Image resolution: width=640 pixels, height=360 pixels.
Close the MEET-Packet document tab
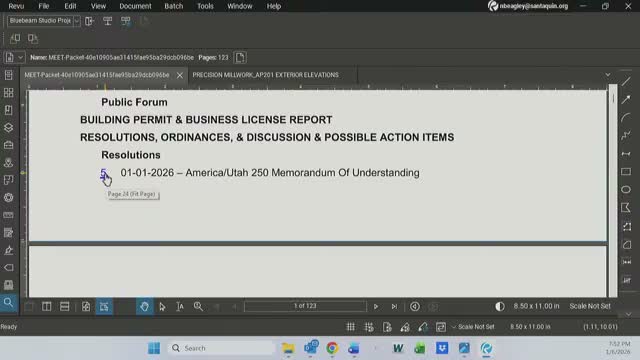coord(180,75)
